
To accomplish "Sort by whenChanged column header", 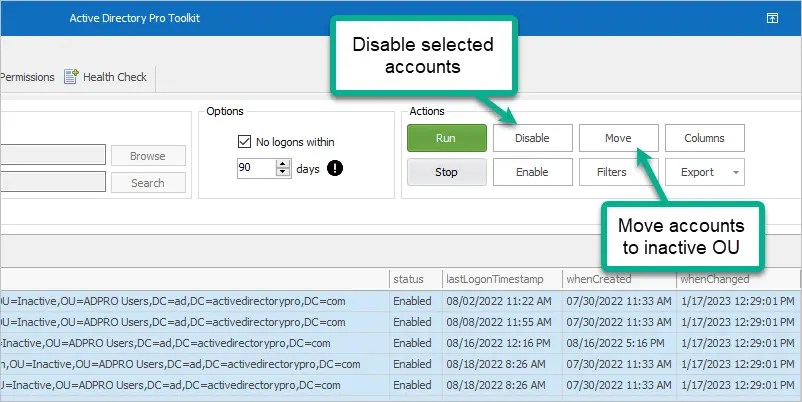I will point(738,279).
